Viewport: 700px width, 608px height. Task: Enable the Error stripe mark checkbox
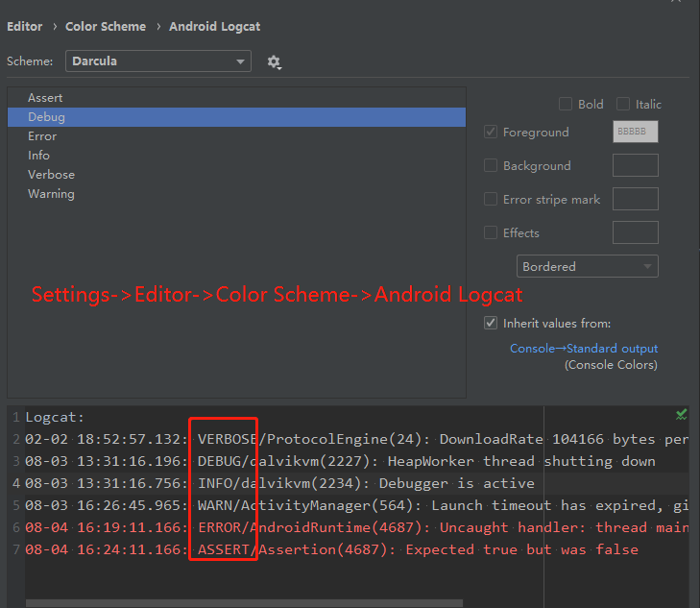click(492, 200)
